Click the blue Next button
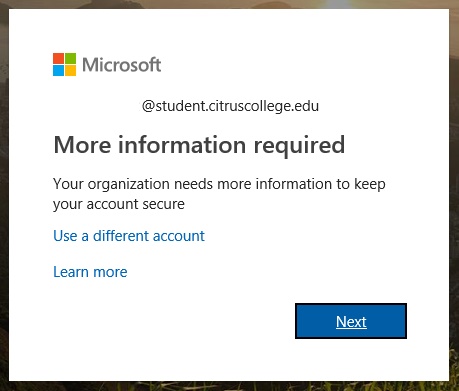This screenshot has width=459, height=391. point(351,321)
